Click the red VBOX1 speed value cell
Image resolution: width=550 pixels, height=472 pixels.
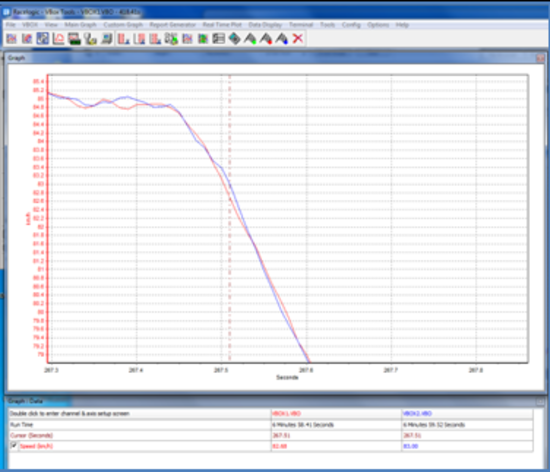(336, 446)
